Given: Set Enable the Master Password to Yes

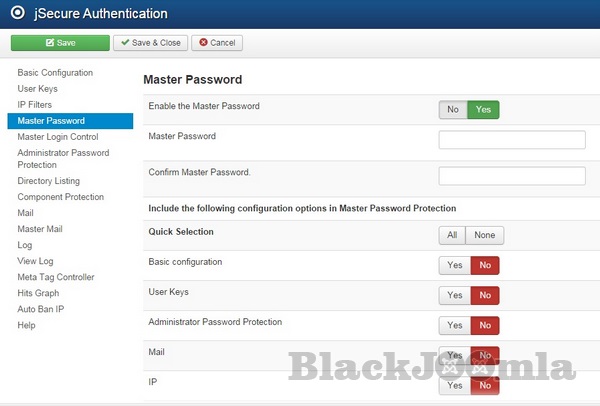Looking at the screenshot, I should (x=483, y=110).
